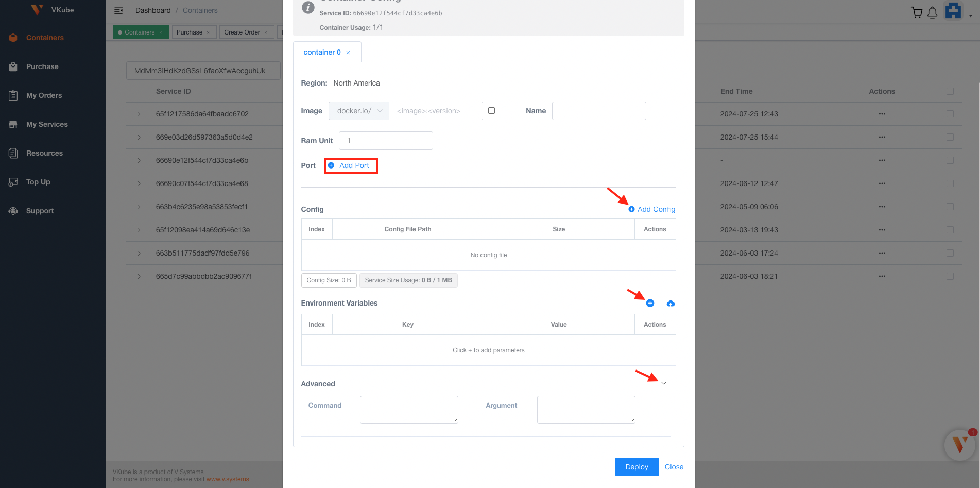Open the Containers sidebar section
980x488 pixels.
point(45,38)
